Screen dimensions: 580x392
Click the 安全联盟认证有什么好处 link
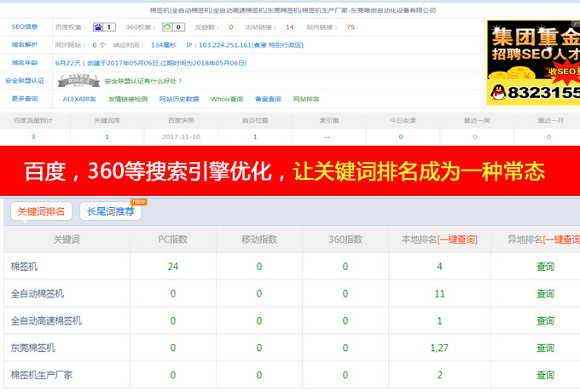point(143,81)
